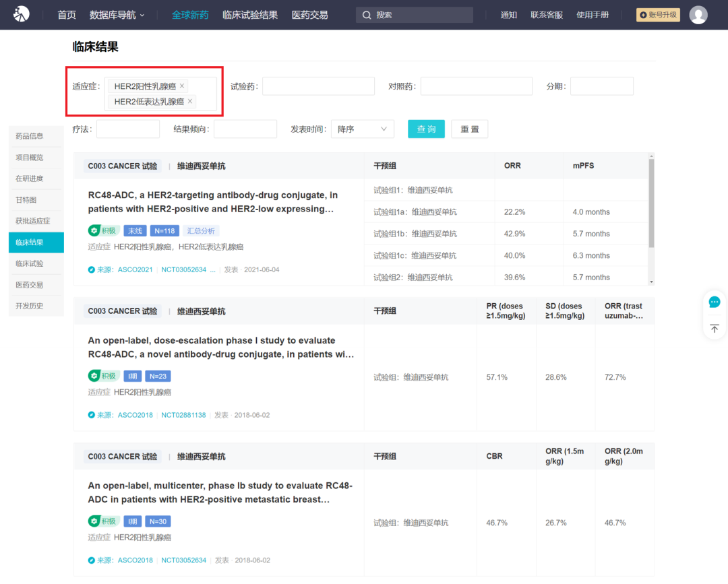This screenshot has height=584, width=728.
Task: Click the search magnifier icon
Action: pos(367,15)
